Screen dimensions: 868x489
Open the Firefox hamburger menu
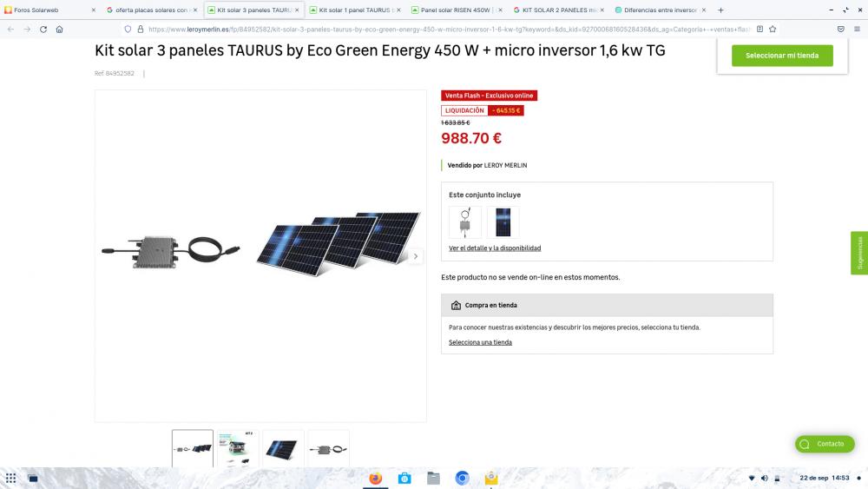(857, 30)
